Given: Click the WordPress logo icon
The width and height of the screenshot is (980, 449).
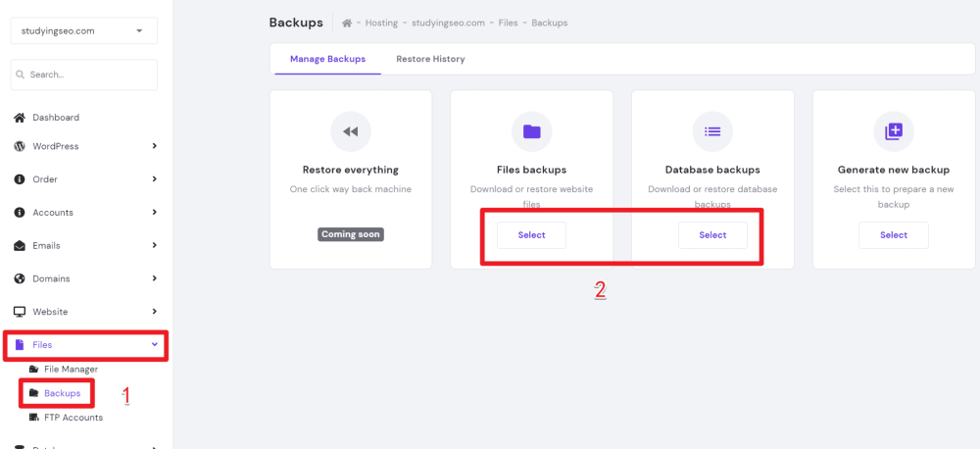Looking at the screenshot, I should (20, 146).
